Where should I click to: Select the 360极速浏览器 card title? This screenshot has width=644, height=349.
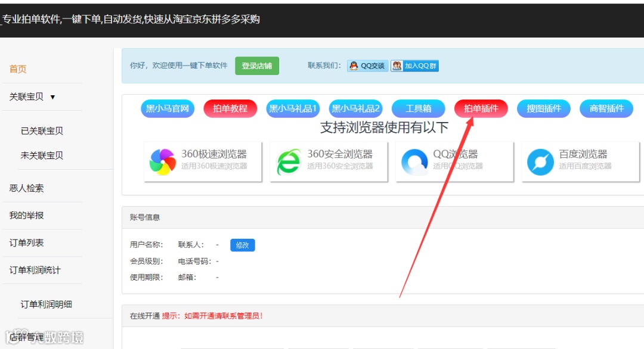[214, 154]
